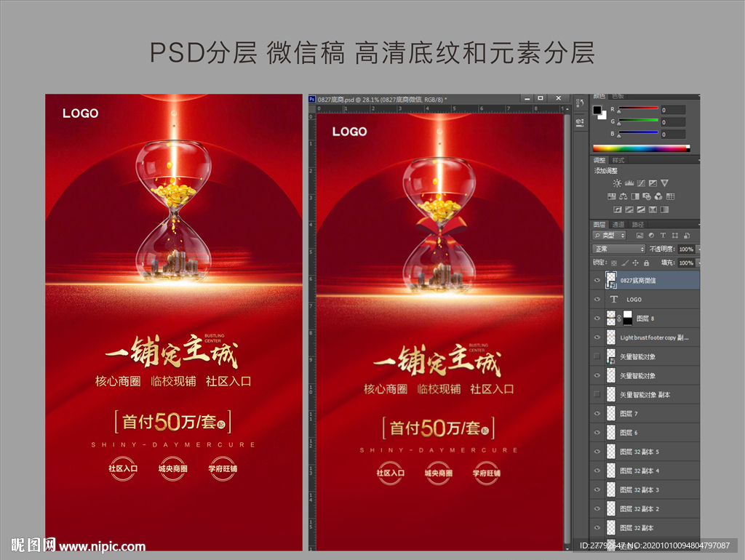Add a Color Lookup adjustment
The image size is (745, 560).
[x=670, y=196]
